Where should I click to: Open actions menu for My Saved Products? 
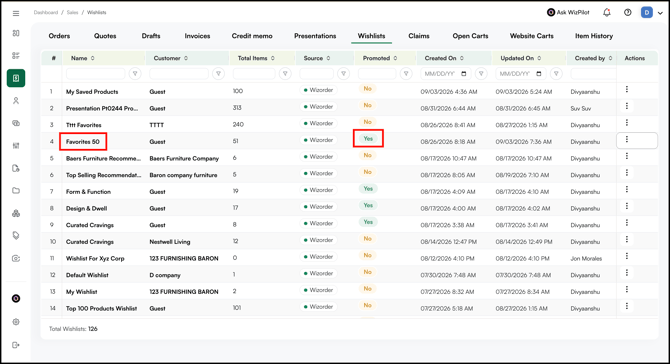(x=627, y=89)
